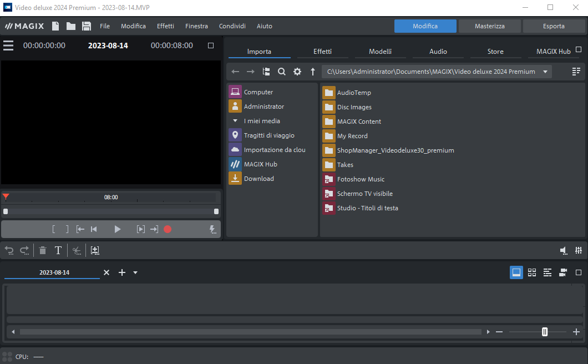Maximize the preview monitor with the square icon

point(211,46)
